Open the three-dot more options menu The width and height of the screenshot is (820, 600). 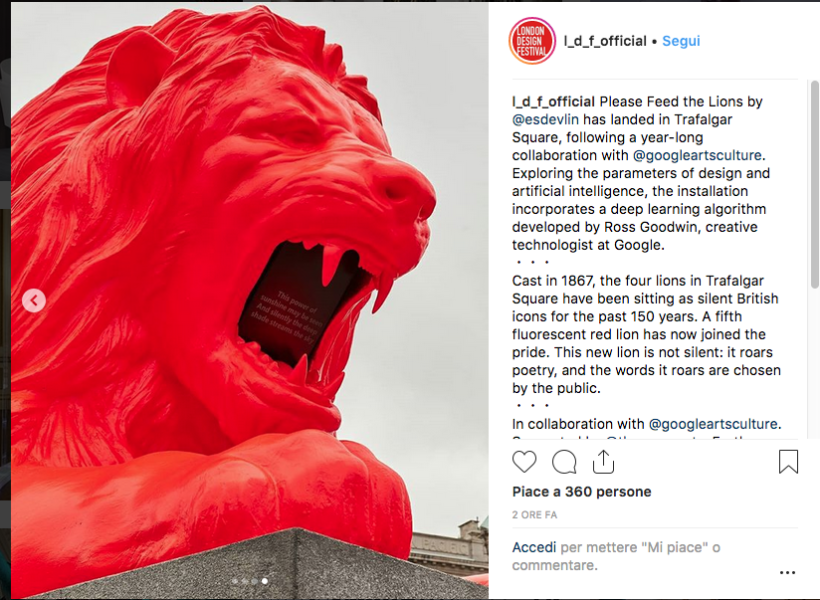(x=787, y=573)
